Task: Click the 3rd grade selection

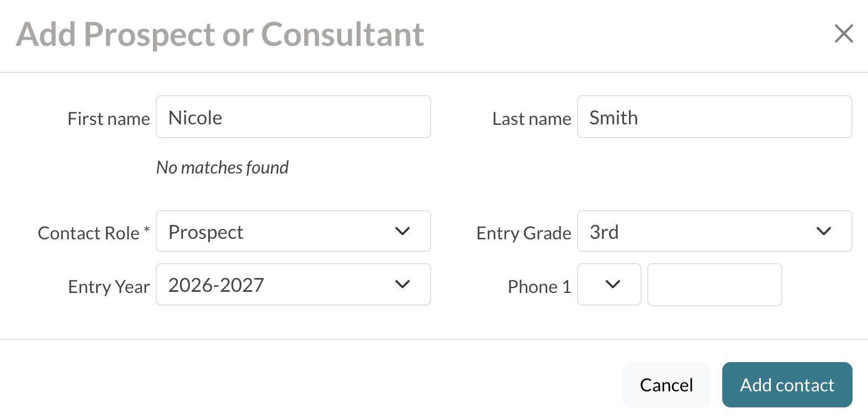Action: [x=603, y=232]
